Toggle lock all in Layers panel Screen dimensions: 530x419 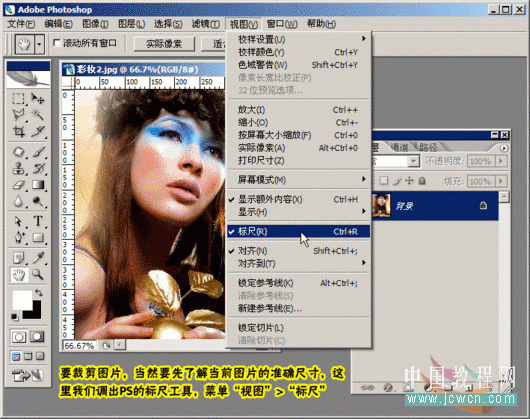422,181
